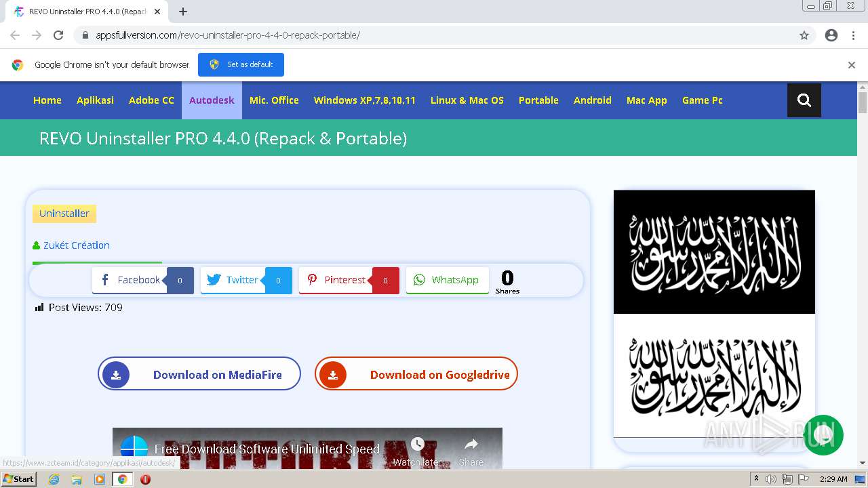Open the Windows Start button
The width and height of the screenshot is (868, 488).
pos(19,479)
